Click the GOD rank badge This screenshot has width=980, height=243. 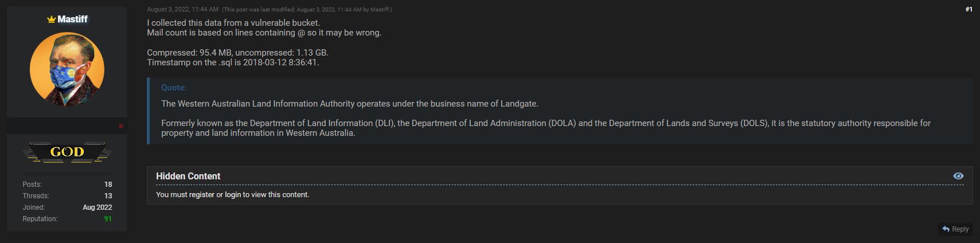point(67,152)
